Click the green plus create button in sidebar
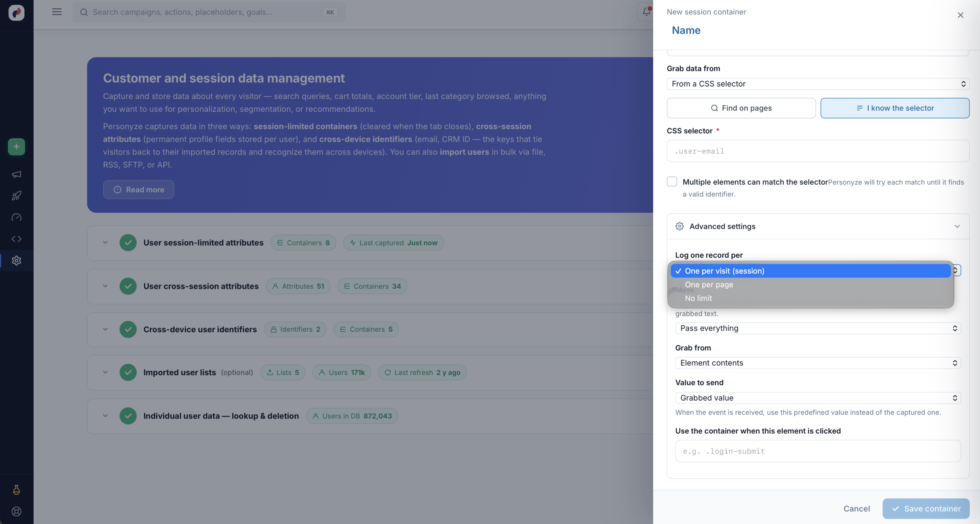Screen dimensions: 980x524 point(16,146)
